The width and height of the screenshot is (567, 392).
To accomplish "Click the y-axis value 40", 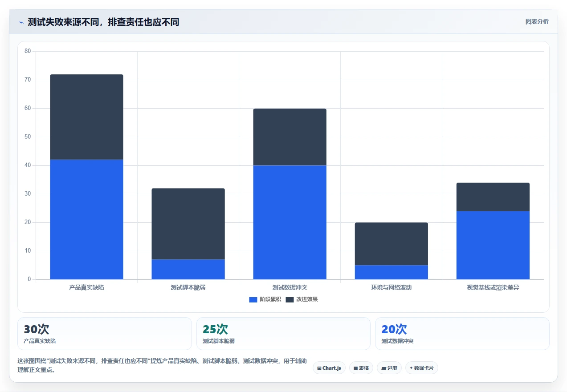I will [28, 165].
